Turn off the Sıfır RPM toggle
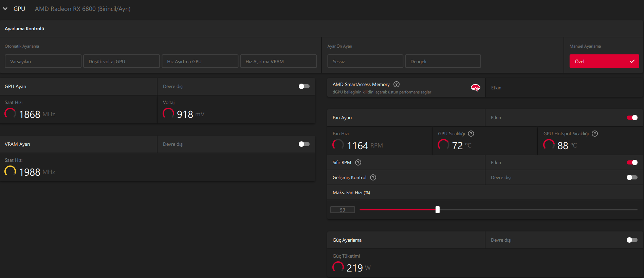 (632, 162)
